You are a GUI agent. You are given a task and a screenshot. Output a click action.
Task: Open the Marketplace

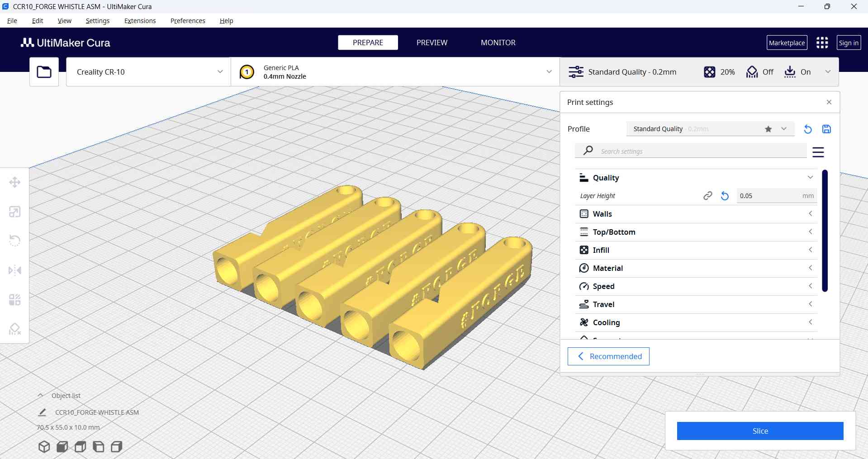coord(787,43)
